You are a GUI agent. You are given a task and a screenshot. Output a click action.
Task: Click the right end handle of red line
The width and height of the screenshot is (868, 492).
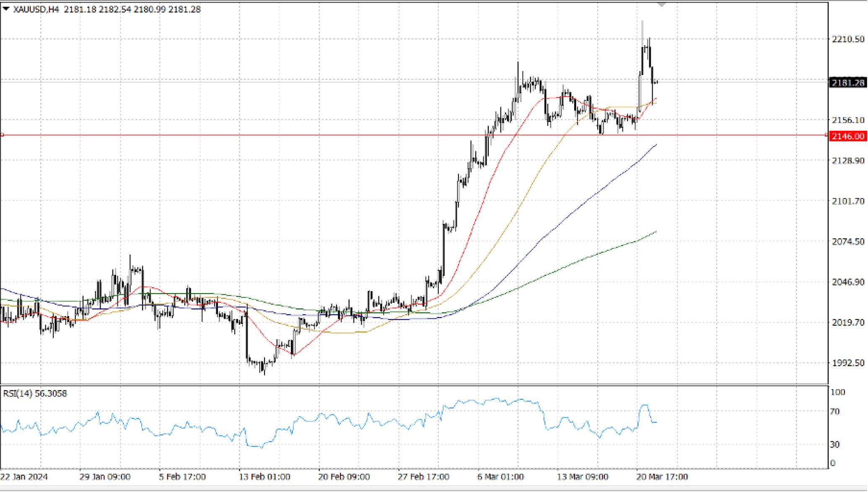[826, 135]
